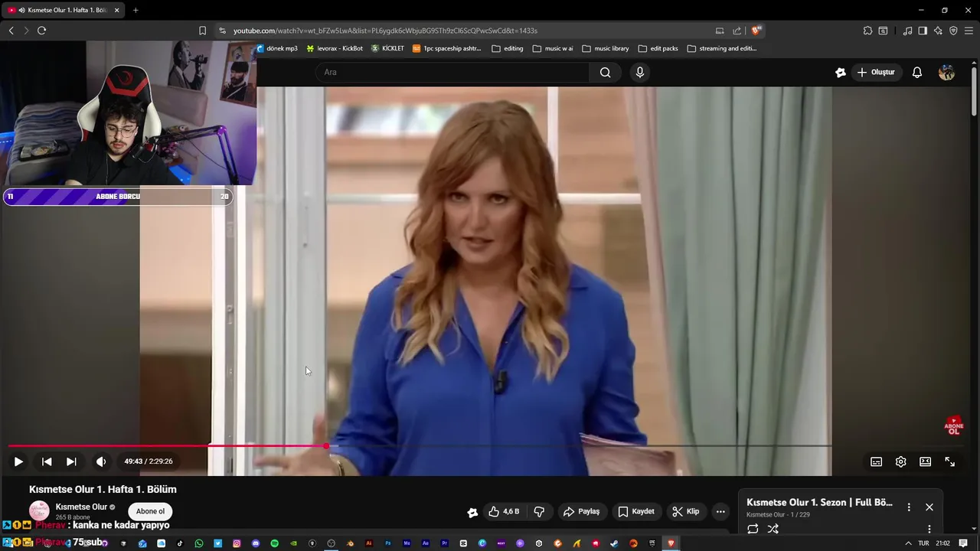The image size is (980, 551).
Task: Dislike the video
Action: pyautogui.click(x=539, y=511)
